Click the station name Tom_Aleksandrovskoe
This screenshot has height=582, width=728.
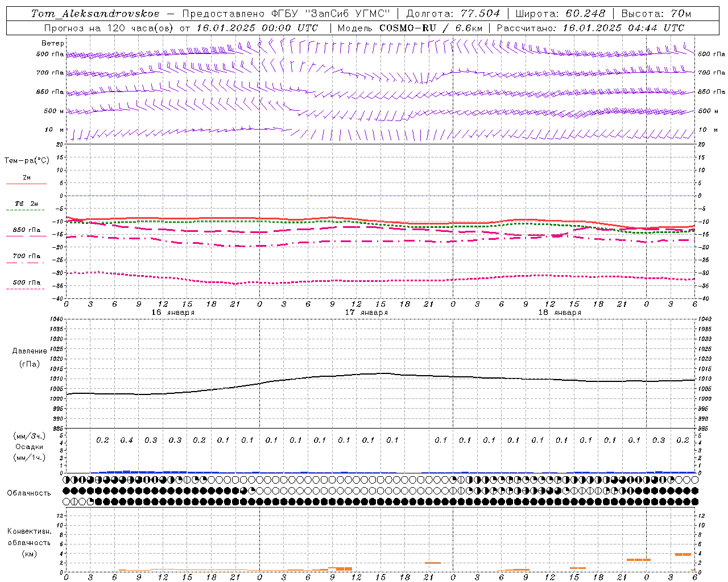tap(95, 14)
